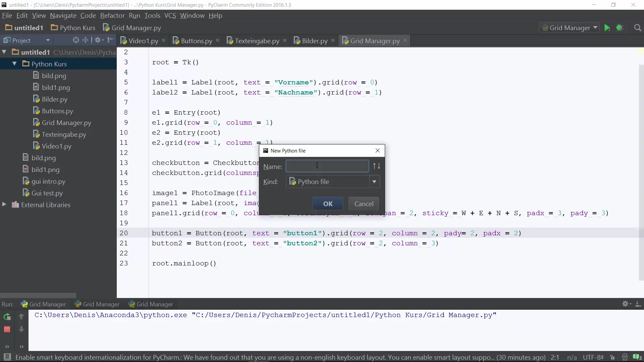Run Grid Manager with the green play icon
The image size is (644, 362).
[x=607, y=28]
